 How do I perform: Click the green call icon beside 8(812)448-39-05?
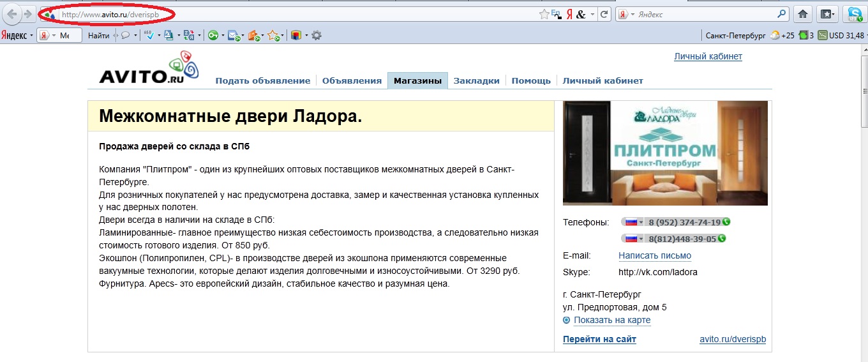(722, 238)
